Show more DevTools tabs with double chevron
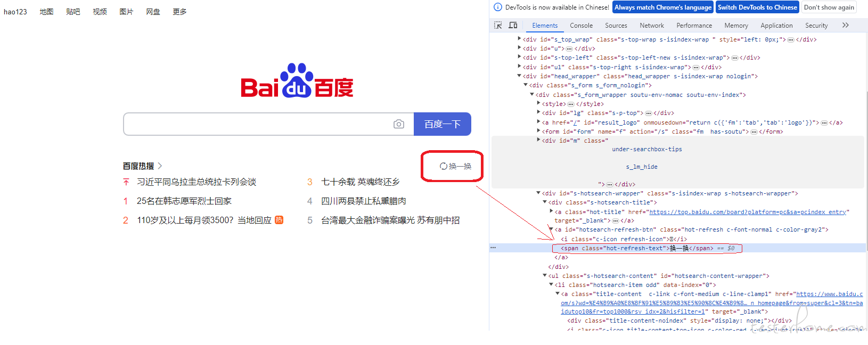Image resolution: width=868 pixels, height=345 pixels. pos(845,25)
